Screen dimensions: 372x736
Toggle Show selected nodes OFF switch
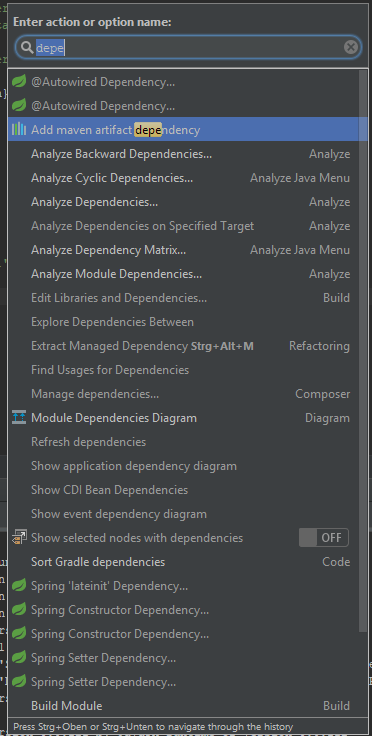(x=324, y=537)
